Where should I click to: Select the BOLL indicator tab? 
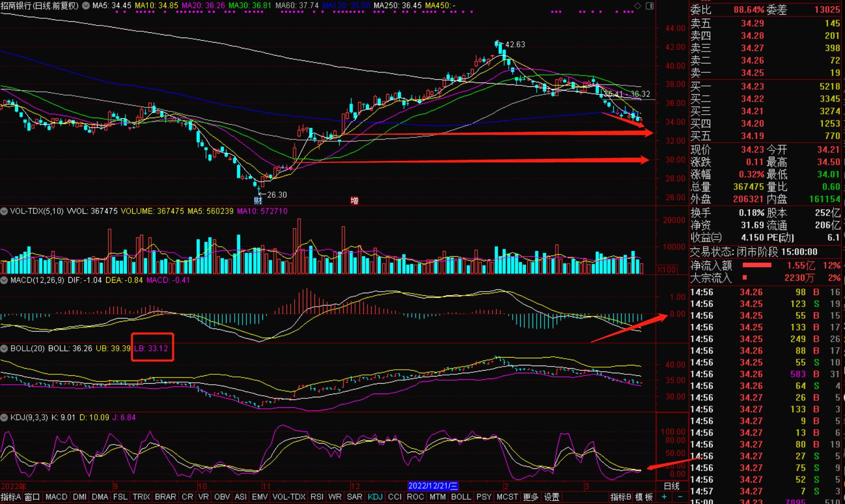(x=461, y=497)
